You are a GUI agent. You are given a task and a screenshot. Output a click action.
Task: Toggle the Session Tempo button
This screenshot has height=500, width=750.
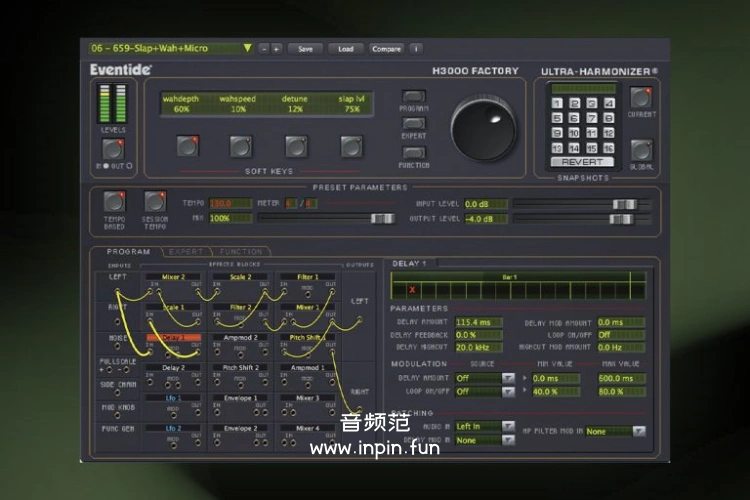(x=155, y=203)
